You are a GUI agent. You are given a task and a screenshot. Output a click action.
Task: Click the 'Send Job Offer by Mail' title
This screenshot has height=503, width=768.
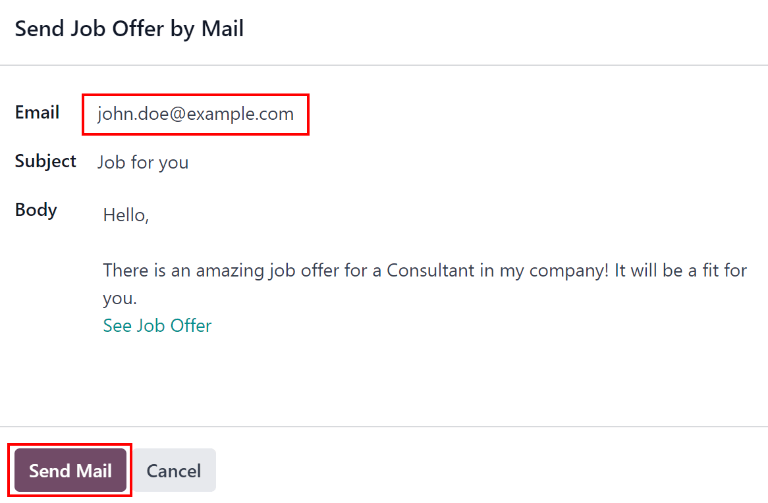click(129, 28)
